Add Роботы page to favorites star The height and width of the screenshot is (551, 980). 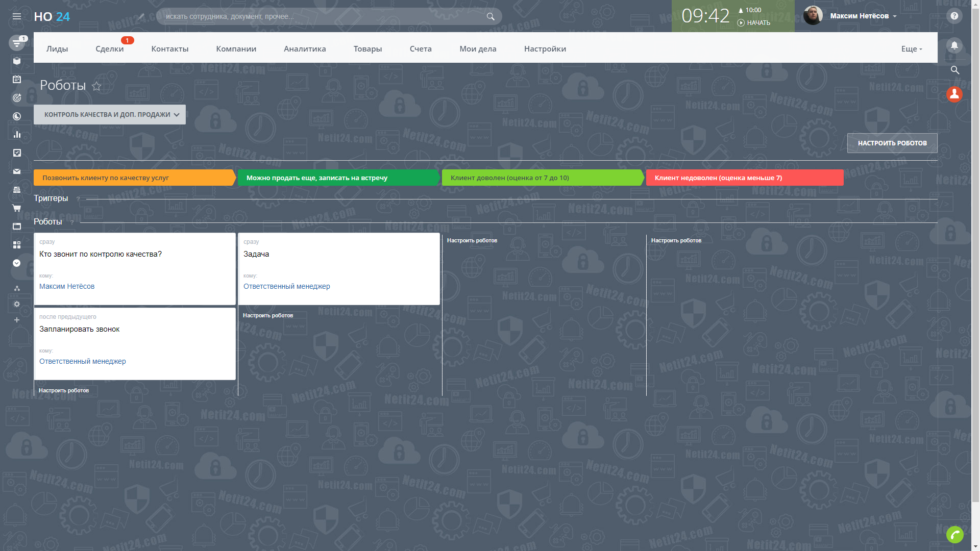coord(96,86)
